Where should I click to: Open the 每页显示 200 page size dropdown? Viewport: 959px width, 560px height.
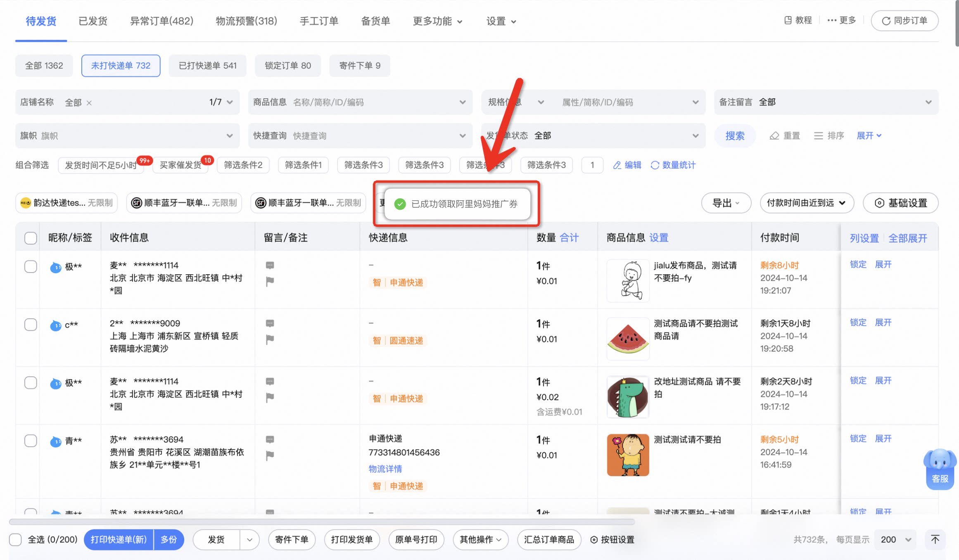pyautogui.click(x=895, y=539)
